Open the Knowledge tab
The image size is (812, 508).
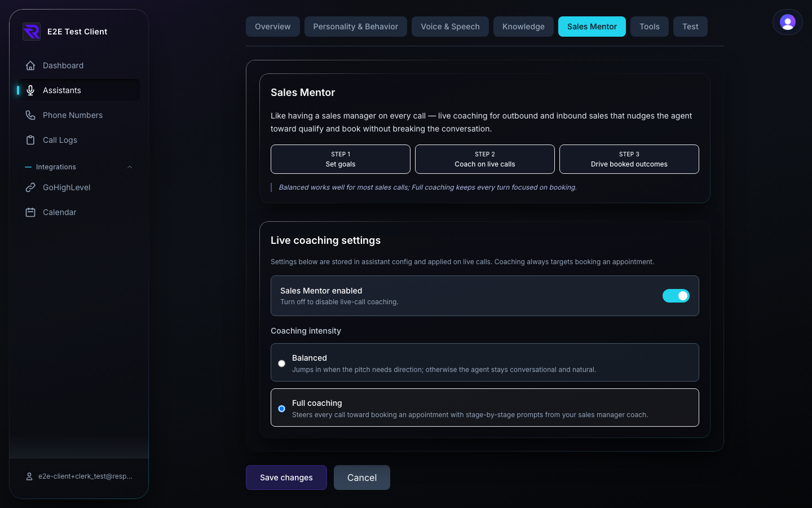[523, 27]
